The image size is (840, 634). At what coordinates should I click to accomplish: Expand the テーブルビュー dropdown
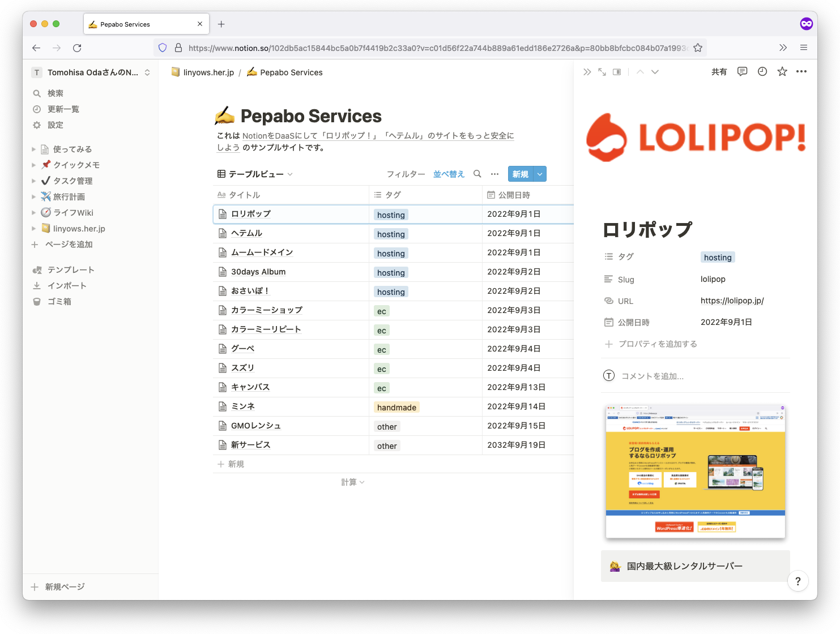tap(289, 174)
